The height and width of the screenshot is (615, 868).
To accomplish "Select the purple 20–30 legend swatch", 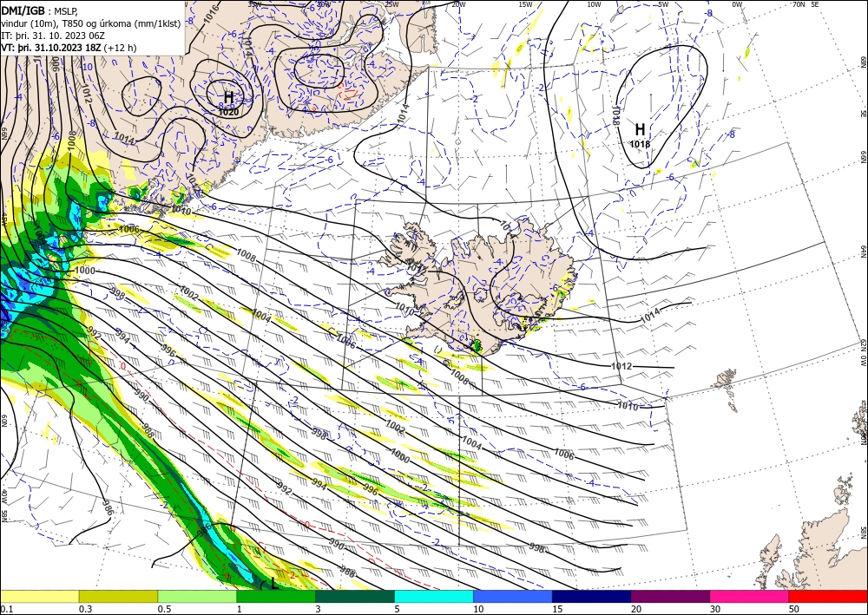I will 670,596.
